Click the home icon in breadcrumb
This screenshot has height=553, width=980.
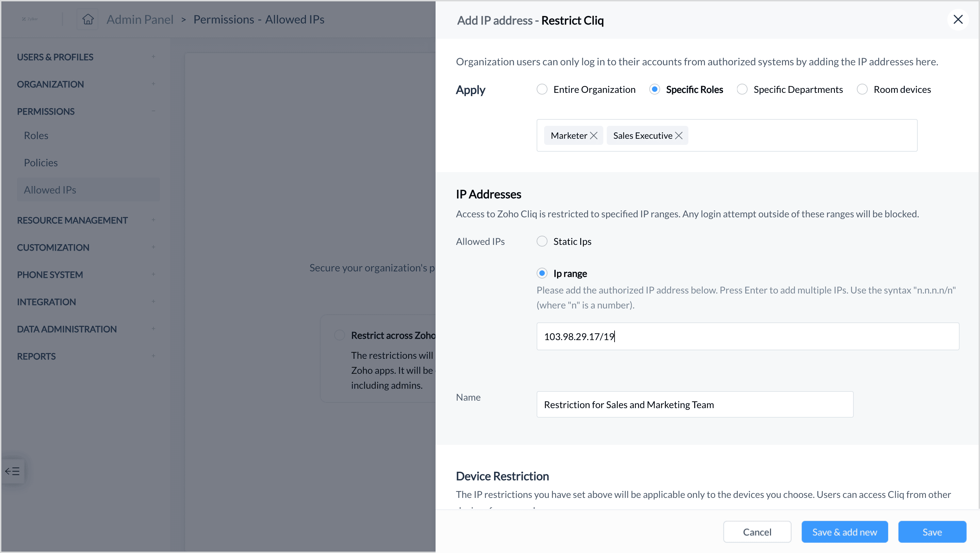coord(88,19)
